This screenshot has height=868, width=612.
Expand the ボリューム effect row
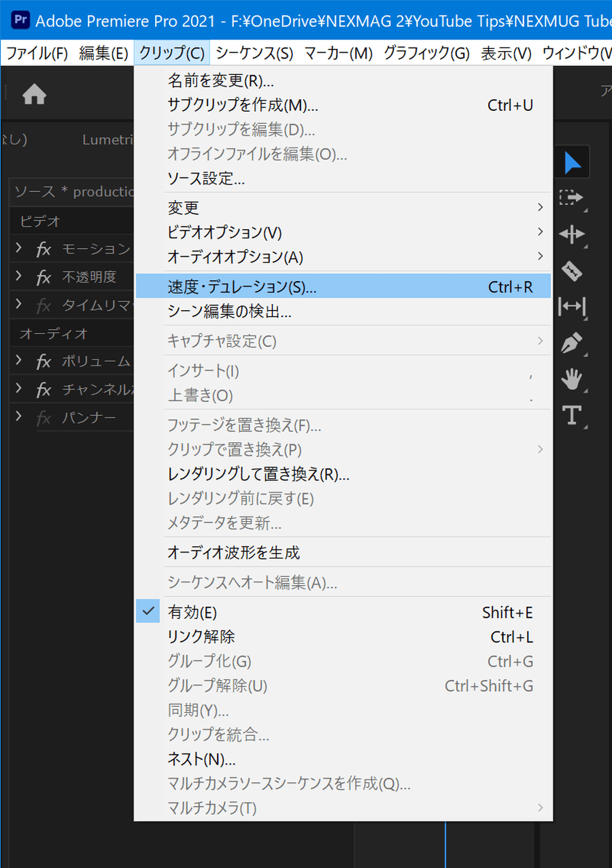click(x=19, y=361)
